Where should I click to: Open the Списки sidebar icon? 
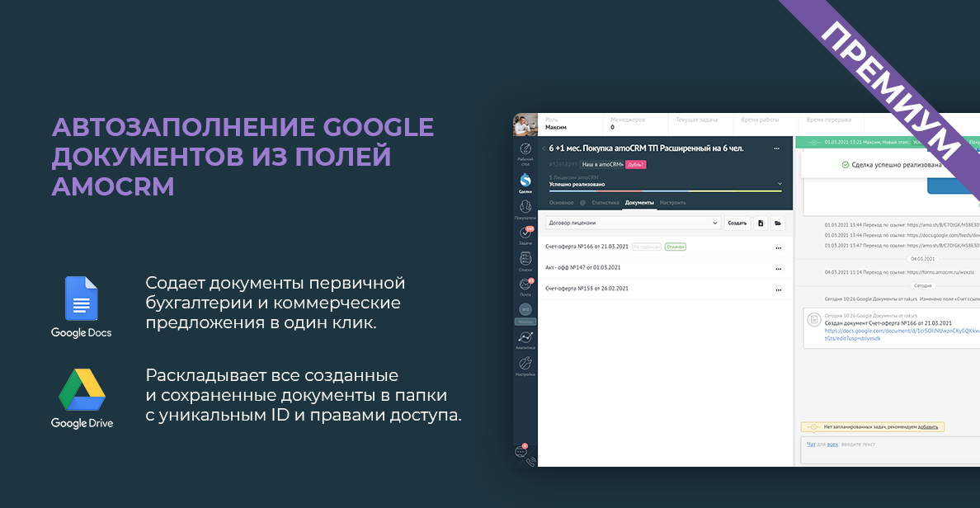pyautogui.click(x=525, y=261)
